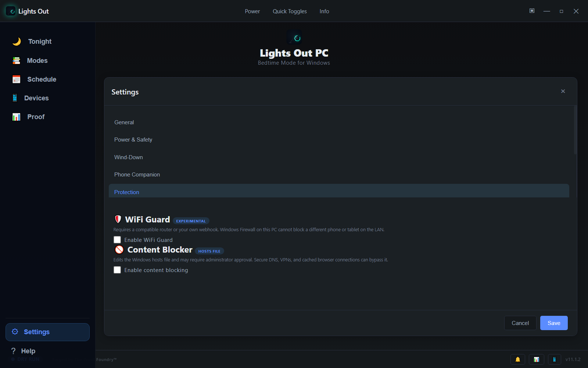Click the 'Schedule' sidebar label
588x368 pixels.
click(42, 79)
